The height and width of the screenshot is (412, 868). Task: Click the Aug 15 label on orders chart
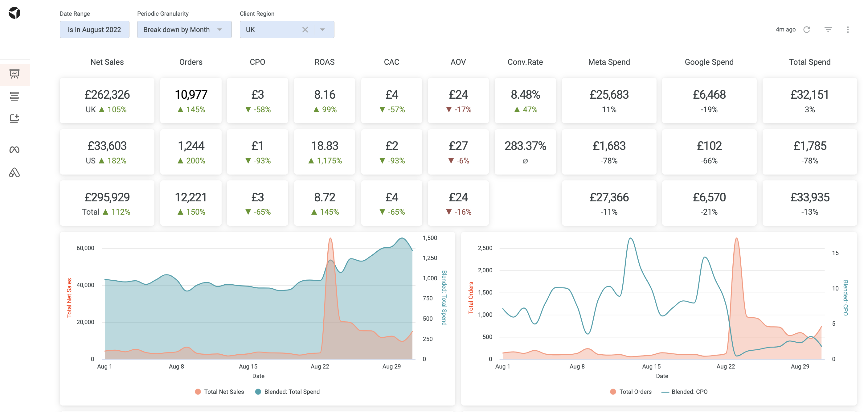pos(651,366)
